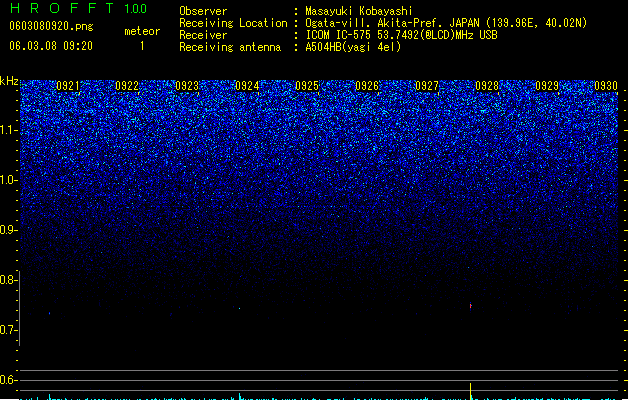This screenshot has height=400, width=629.
Task: Click the 0.6 kHz axis label
Action: [x=8, y=380]
